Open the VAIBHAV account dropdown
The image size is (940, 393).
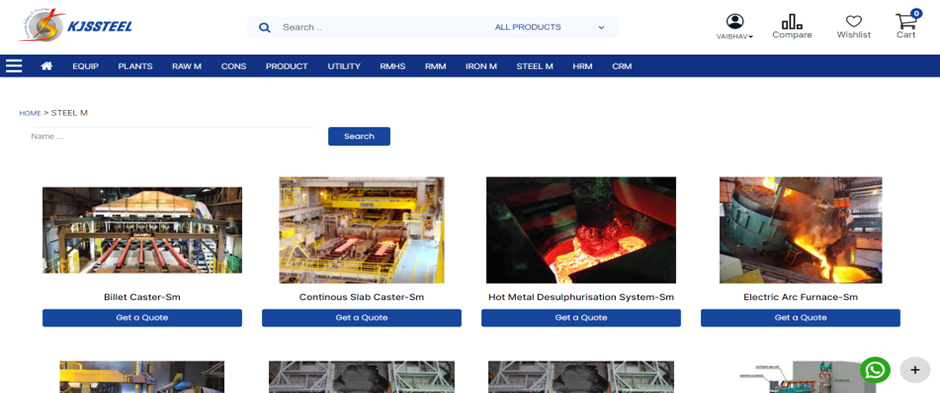pos(734,27)
